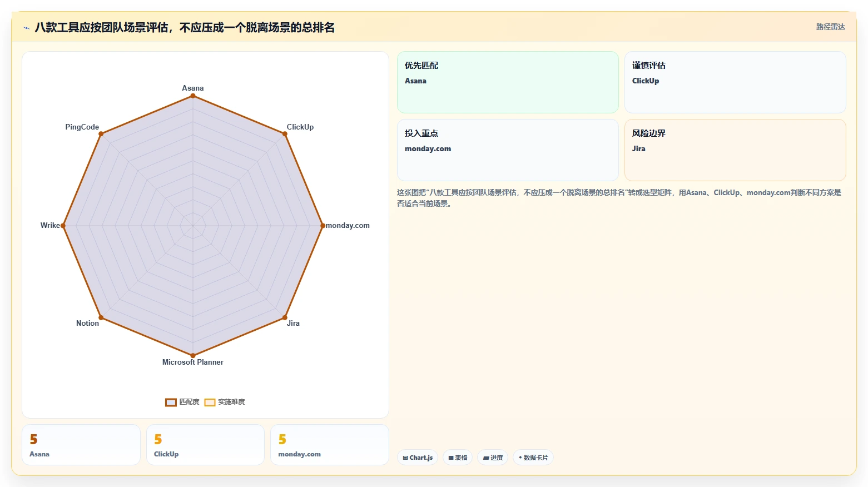
Task: Click the Microsoft Planner axis label
Action: click(193, 362)
